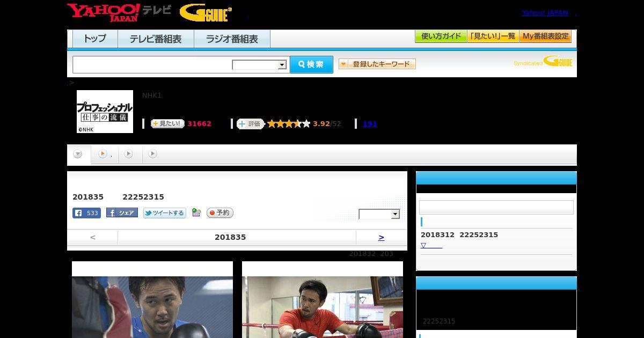Open 使い方ガイド button
The image size is (644, 338).
441,36
